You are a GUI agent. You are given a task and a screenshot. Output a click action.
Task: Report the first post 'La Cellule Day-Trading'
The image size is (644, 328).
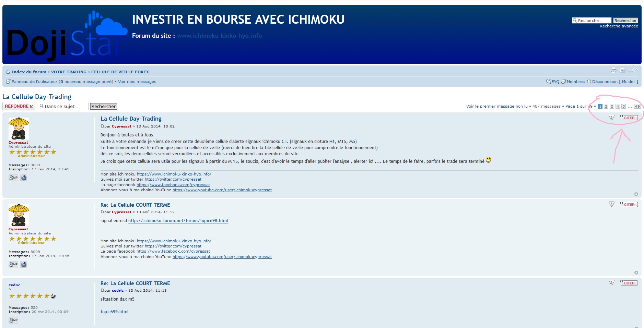(611, 118)
